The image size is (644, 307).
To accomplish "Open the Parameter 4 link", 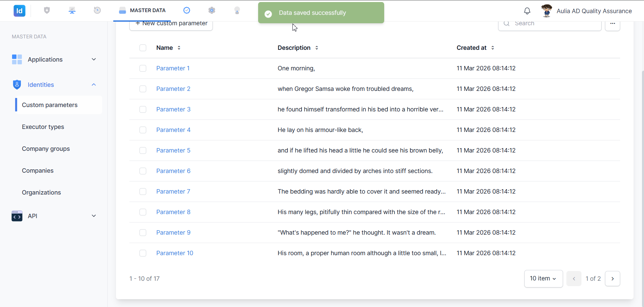I will pyautogui.click(x=173, y=130).
